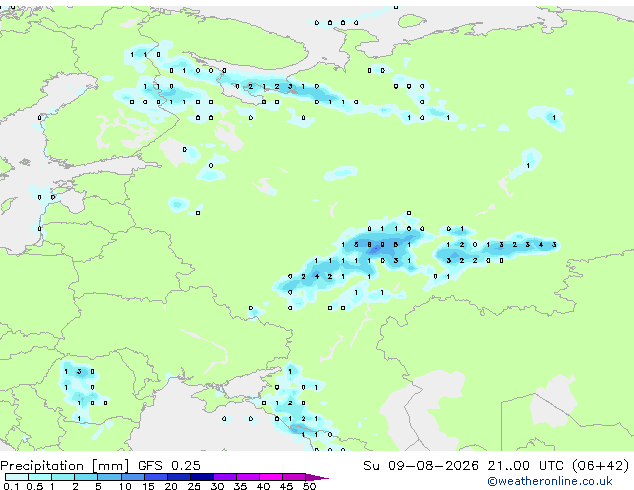Click the '0.1' legend scale label
The width and height of the screenshot is (634, 490).
pyautogui.click(x=11, y=486)
